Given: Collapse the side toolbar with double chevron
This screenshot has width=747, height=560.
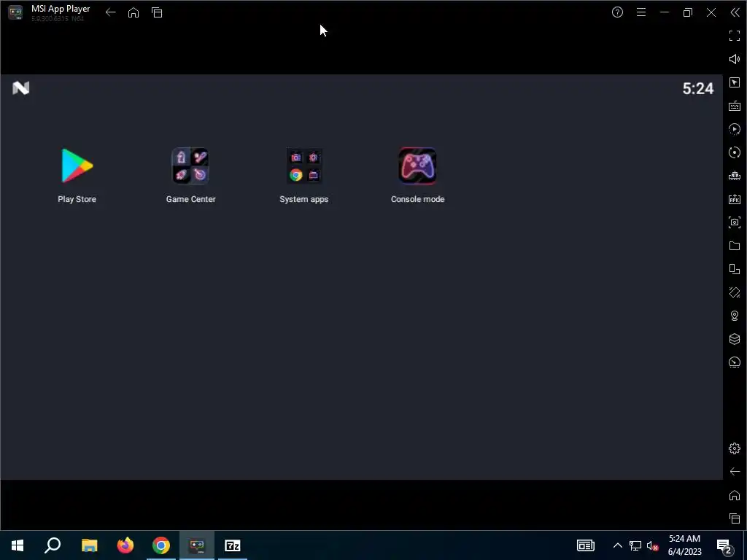Looking at the screenshot, I should [x=735, y=12].
